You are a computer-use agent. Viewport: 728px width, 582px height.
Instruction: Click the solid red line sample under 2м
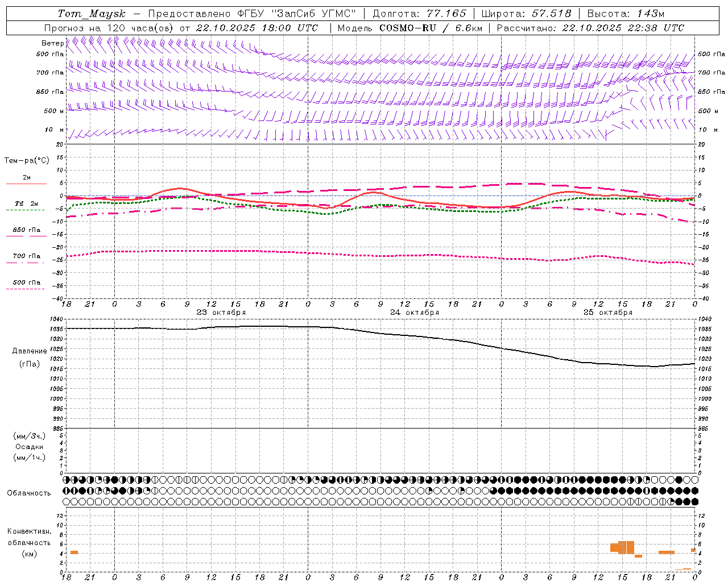click(x=26, y=184)
